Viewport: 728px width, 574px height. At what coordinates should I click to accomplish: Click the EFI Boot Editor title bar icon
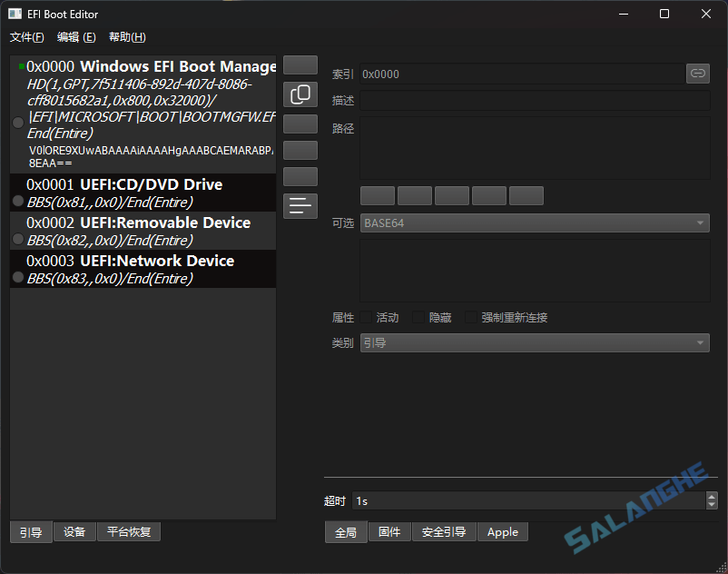point(13,14)
